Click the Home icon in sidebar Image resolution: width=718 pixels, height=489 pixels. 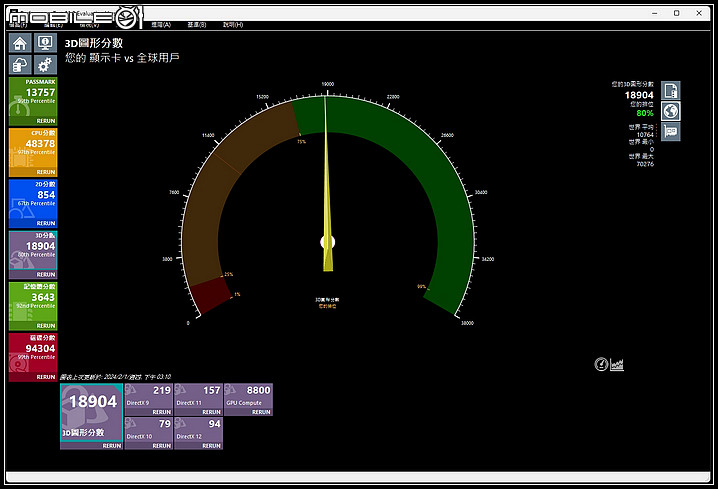click(19, 43)
